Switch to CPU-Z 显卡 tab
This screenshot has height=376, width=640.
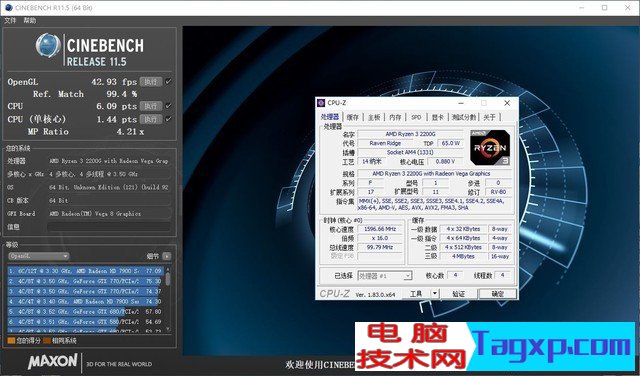pyautogui.click(x=438, y=117)
